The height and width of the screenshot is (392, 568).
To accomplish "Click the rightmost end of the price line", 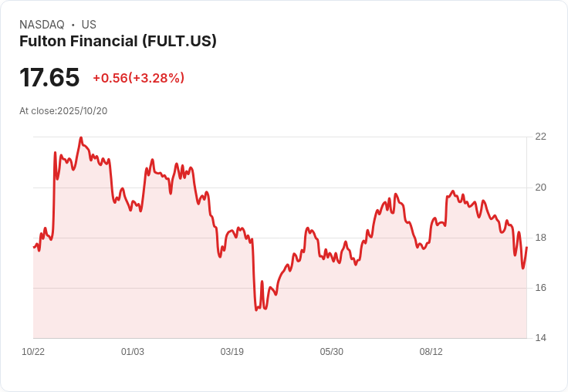I will pyautogui.click(x=526, y=248).
